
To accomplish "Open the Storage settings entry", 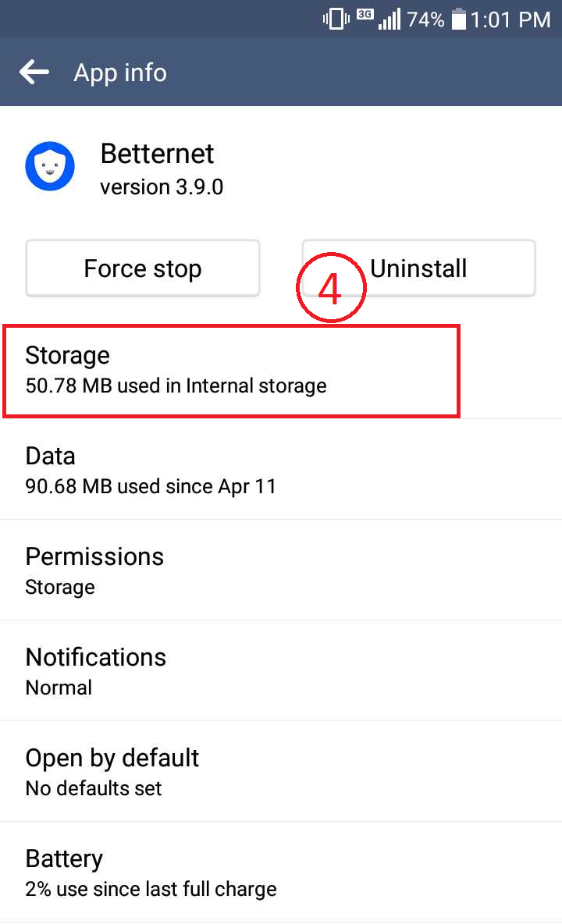I will coord(281,371).
